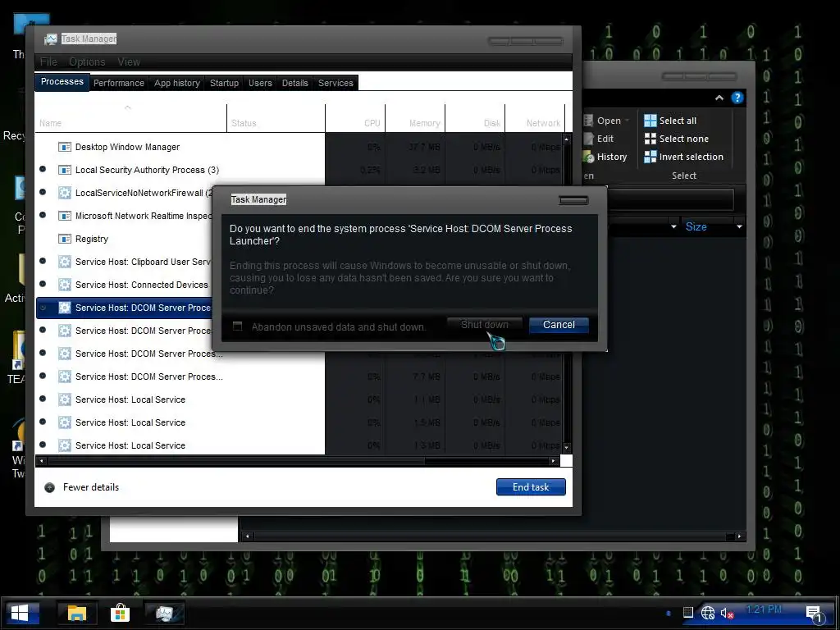Click LocalServiceNoNetworkFirewall gear icon
Viewport: 840px width, 630px height.
click(64, 193)
